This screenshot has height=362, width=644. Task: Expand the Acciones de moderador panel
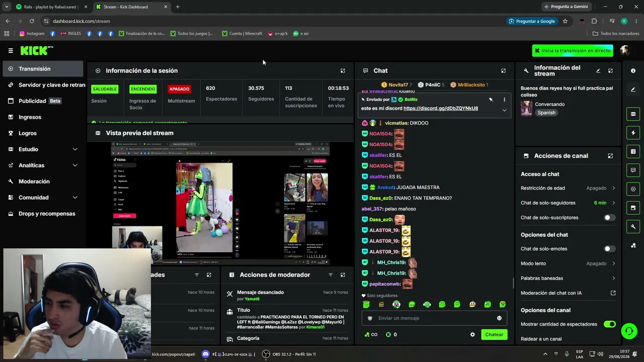[x=343, y=275]
